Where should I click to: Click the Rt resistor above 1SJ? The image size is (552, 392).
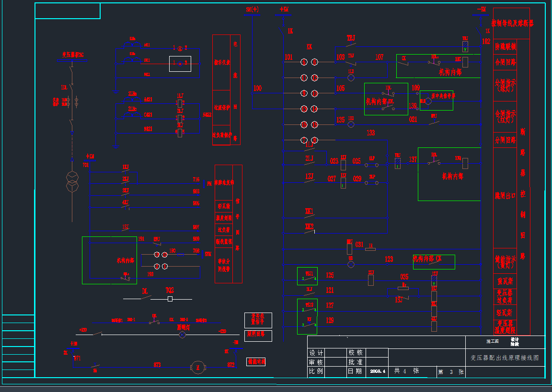click(403, 288)
